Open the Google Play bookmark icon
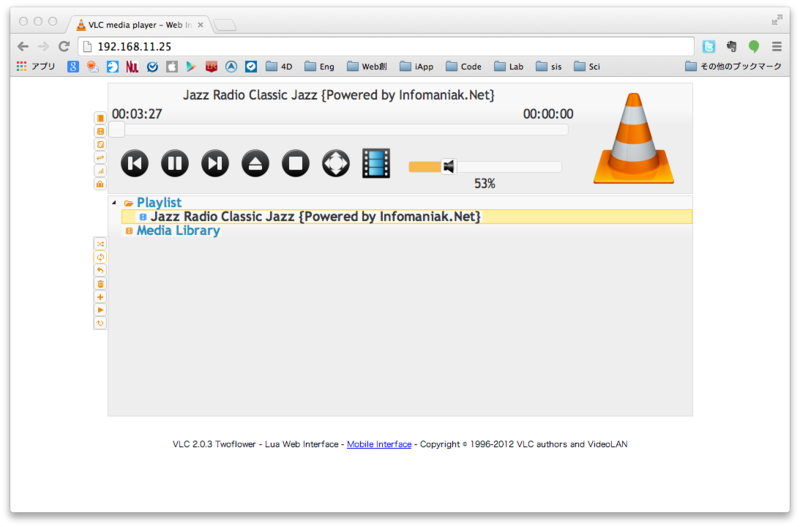 pos(191,66)
